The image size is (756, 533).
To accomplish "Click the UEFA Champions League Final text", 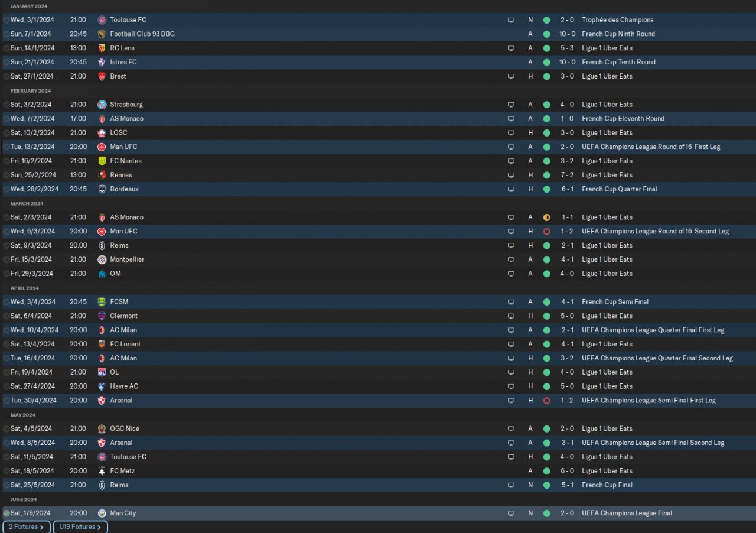I will (x=627, y=513).
